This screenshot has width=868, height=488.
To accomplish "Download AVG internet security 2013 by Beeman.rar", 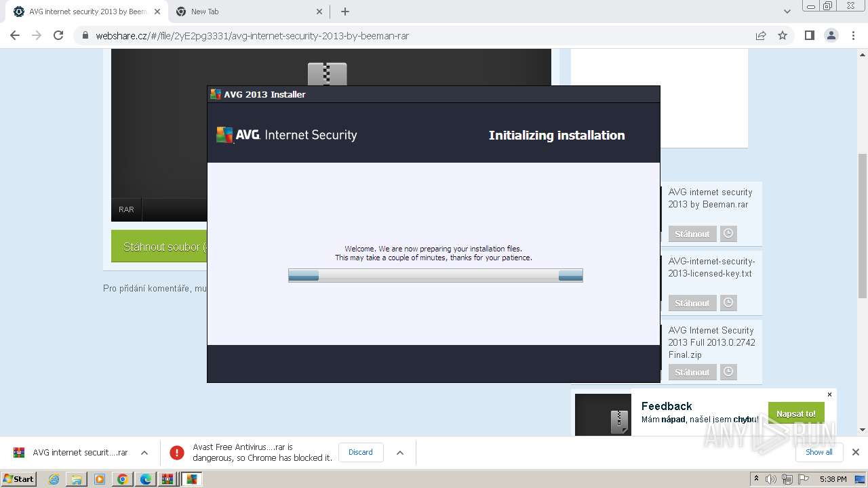I will tap(692, 234).
